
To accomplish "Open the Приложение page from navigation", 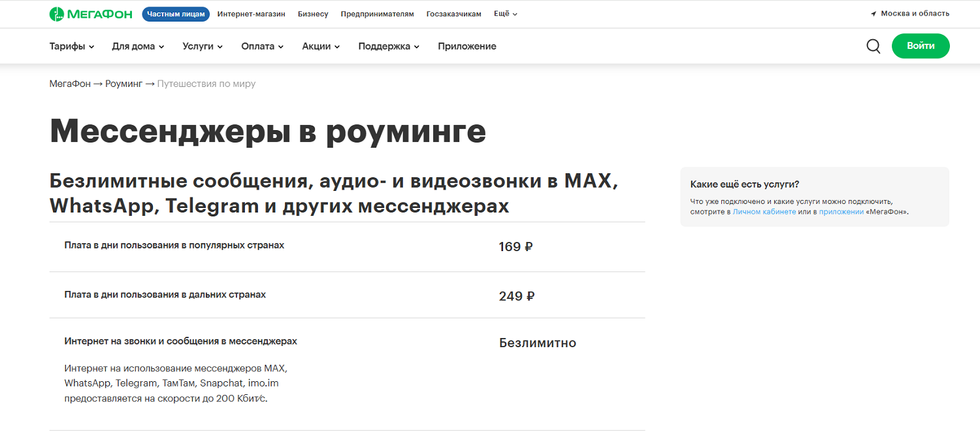I will tap(467, 46).
